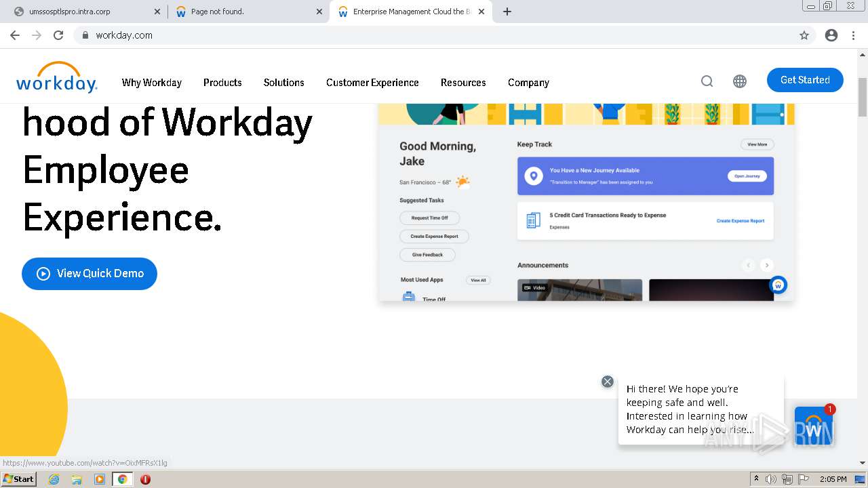Click next arrow in Announcements preview
The image size is (868, 488).
click(766, 265)
